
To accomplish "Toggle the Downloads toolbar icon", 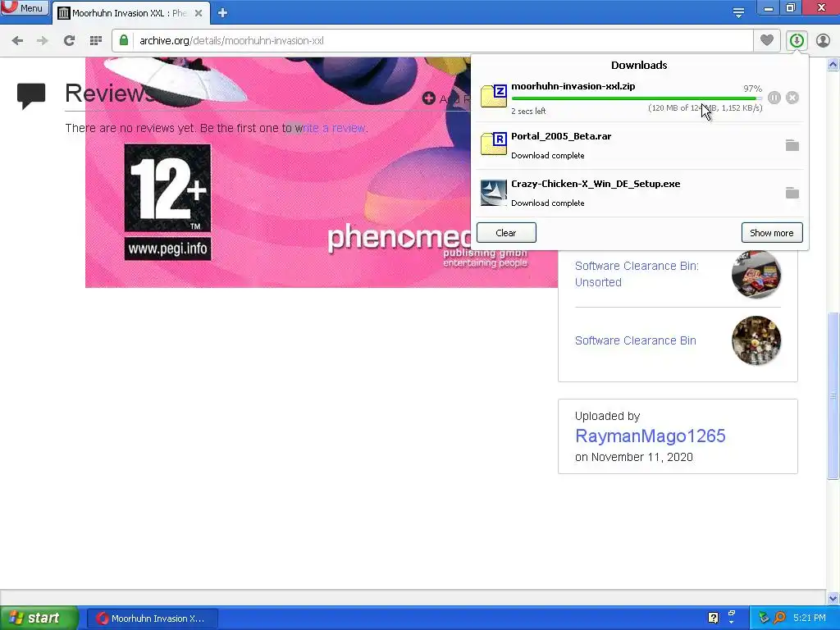I will click(x=797, y=40).
